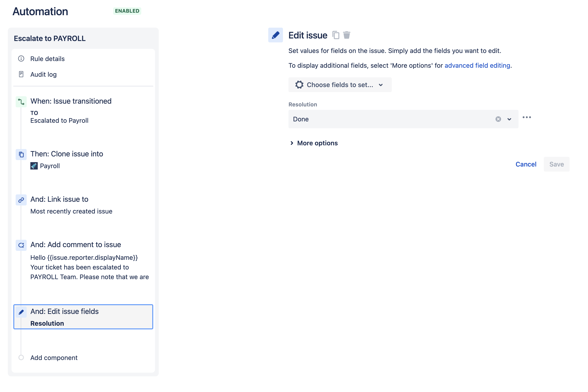The width and height of the screenshot is (588, 392).
Task: Click Add component at bottom of rule
Action: pos(54,358)
